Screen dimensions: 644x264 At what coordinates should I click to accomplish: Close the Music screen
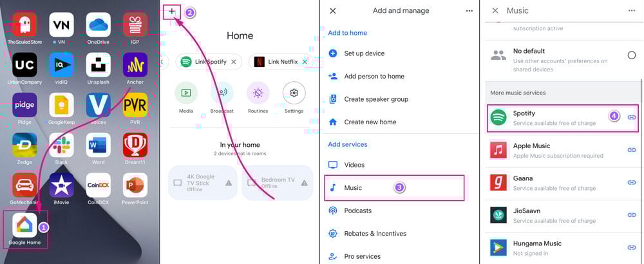pyautogui.click(x=495, y=11)
